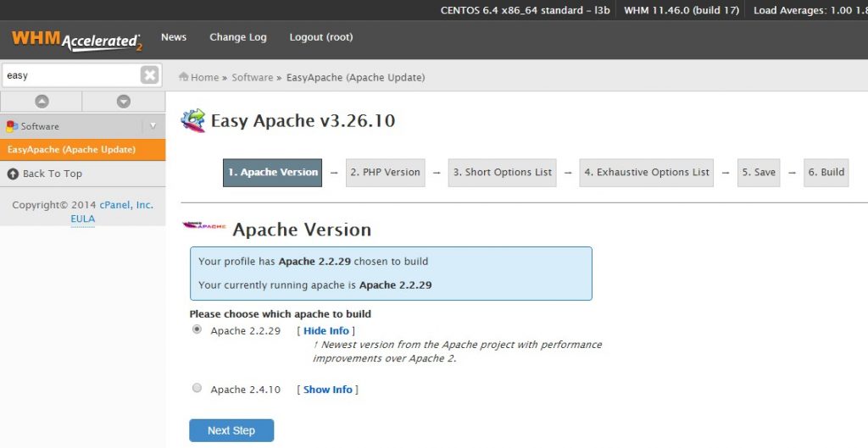
Task: Click the Easy Apache header icon
Action: point(193,121)
